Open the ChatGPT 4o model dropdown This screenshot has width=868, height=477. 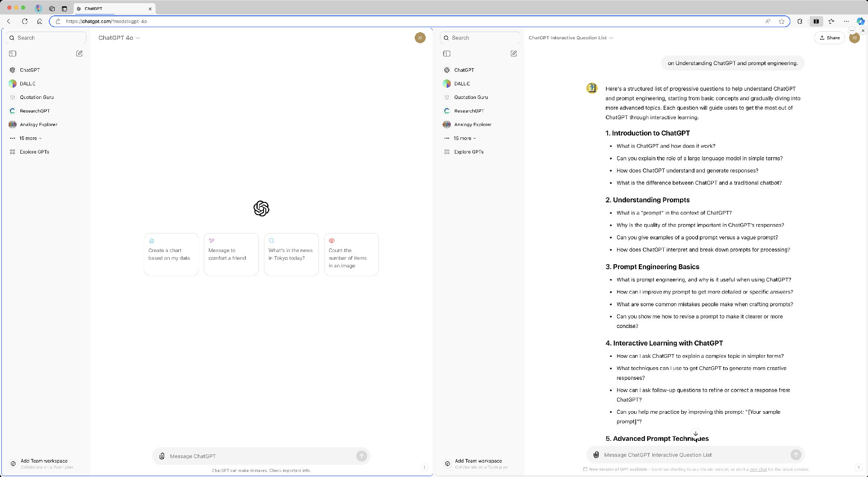(x=119, y=38)
